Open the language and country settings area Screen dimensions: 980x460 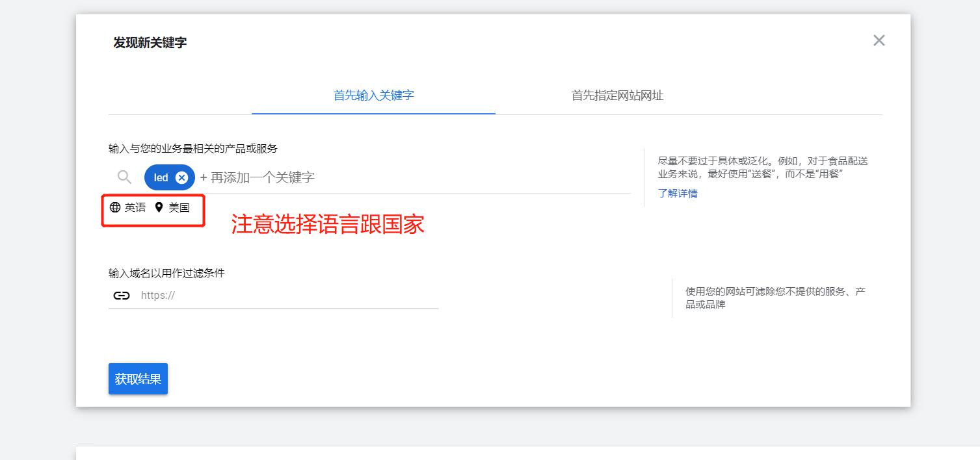pos(153,207)
